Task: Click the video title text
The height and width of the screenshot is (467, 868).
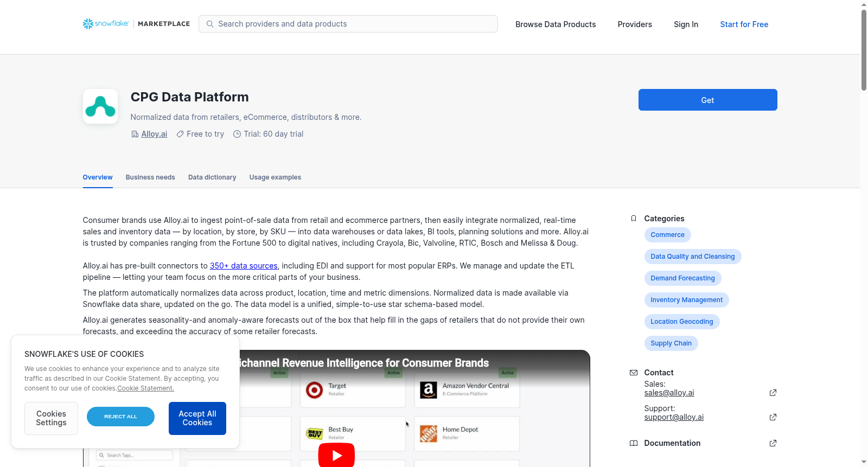Action: click(x=364, y=363)
